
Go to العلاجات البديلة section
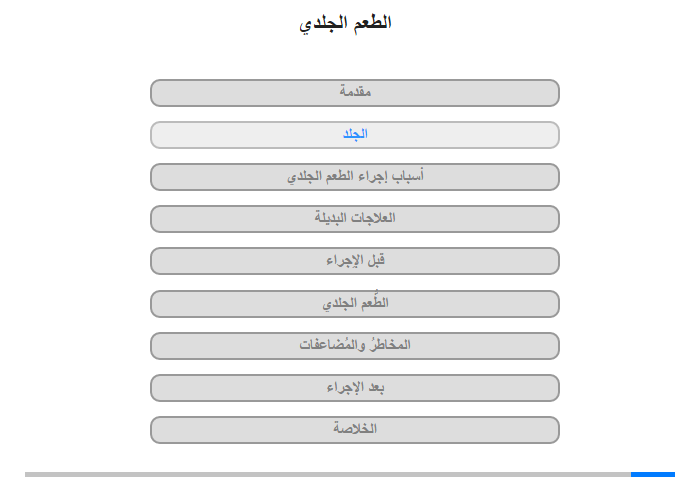[x=355, y=218]
